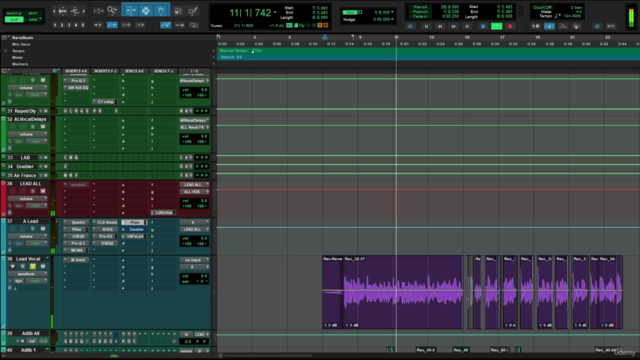The height and width of the screenshot is (360, 640).
Task: Click the INSERTS A-E column header
Action: point(76,71)
